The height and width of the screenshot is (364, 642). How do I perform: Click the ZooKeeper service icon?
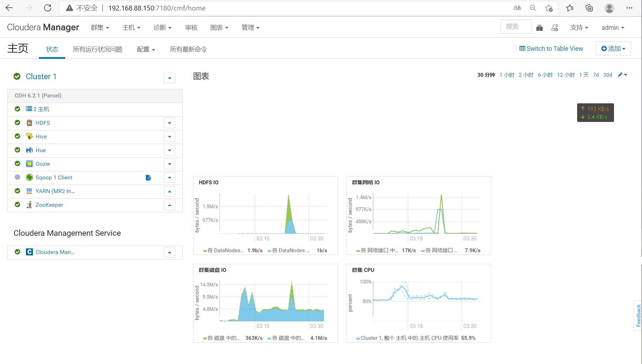coord(29,205)
